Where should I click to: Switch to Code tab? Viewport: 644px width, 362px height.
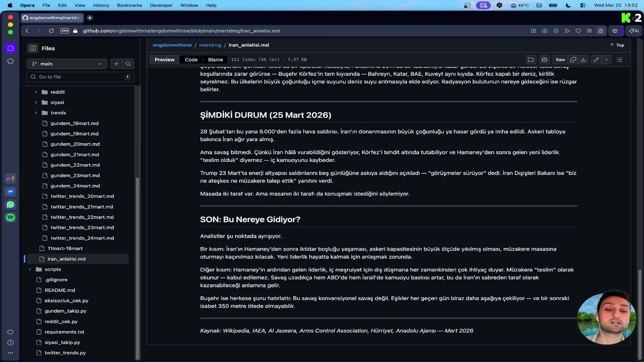(191, 59)
